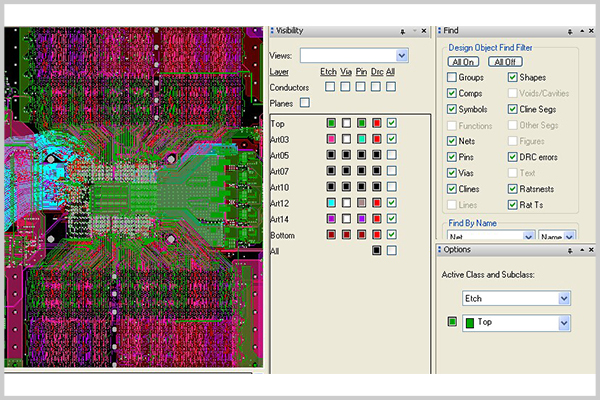Click the green active subclass color swatch
Screen dimensions: 600x400
pos(453,322)
